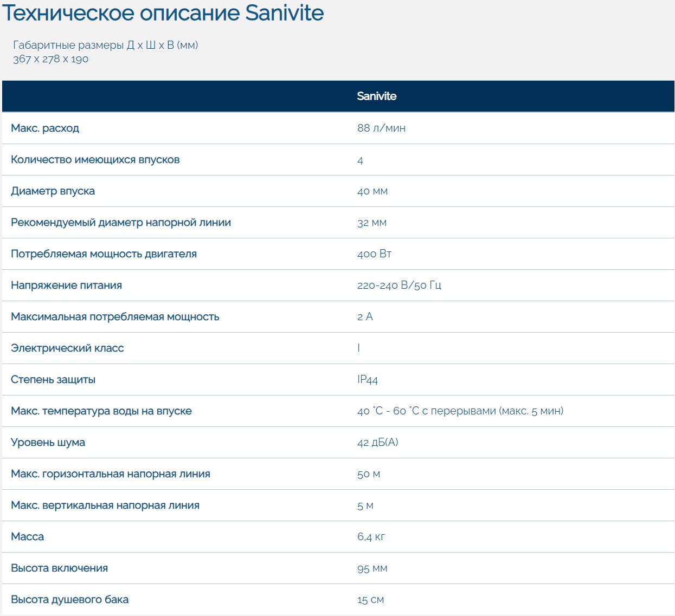
Task: Select the "Макс. температура воды на впуске" label
Action: pos(101,411)
